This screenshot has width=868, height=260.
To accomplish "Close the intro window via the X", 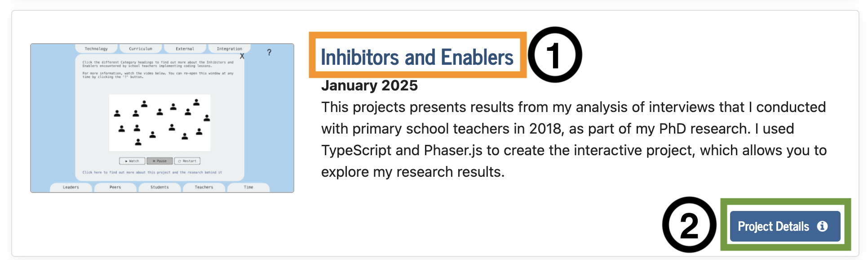I will [x=243, y=56].
